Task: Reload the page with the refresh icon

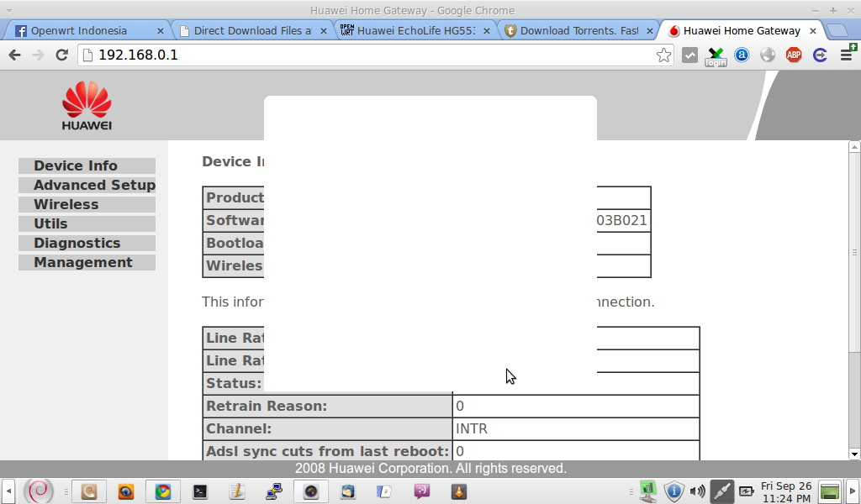Action: point(61,55)
